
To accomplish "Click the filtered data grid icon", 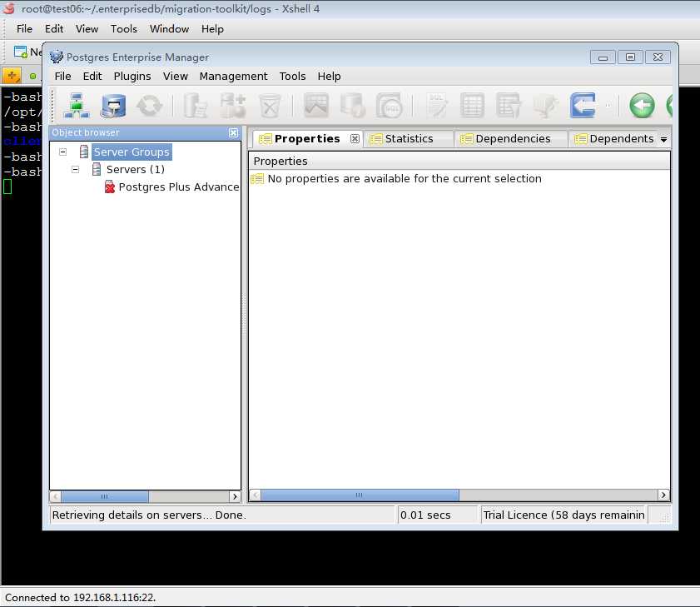I will pyautogui.click(x=509, y=106).
